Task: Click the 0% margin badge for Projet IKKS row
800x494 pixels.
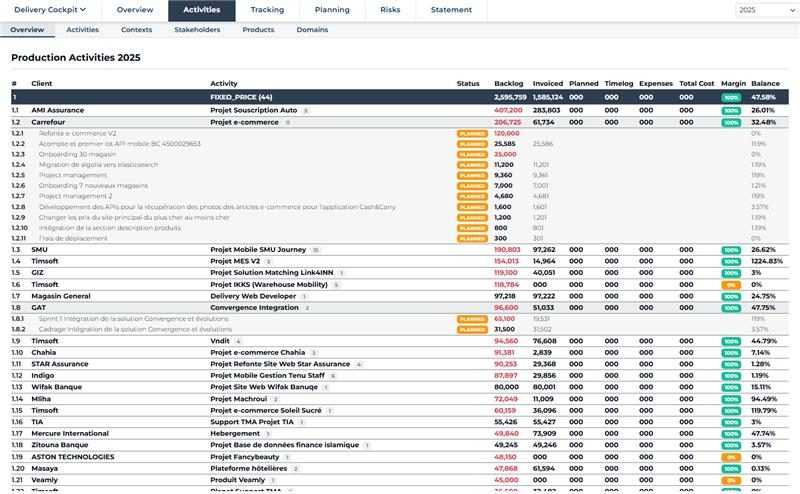Action: pyautogui.click(x=731, y=285)
